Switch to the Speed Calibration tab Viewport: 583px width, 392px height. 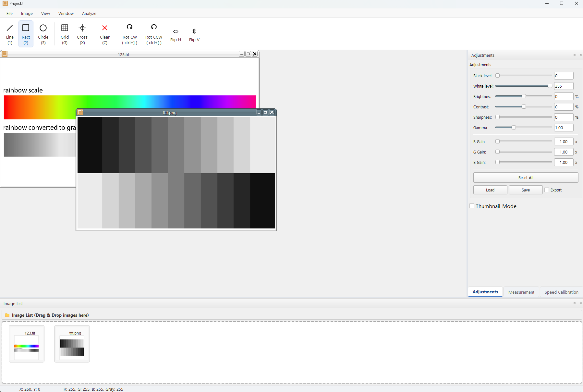tap(561, 292)
